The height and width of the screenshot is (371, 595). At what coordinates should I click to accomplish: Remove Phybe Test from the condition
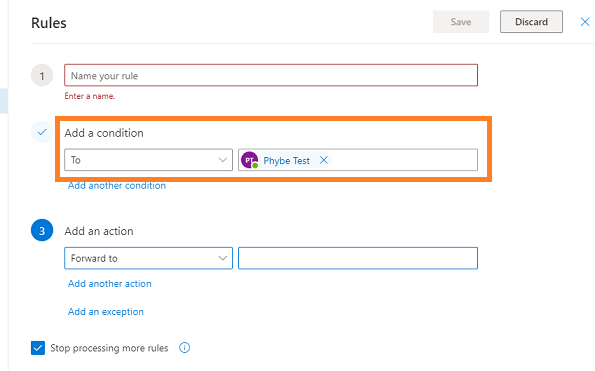click(323, 160)
